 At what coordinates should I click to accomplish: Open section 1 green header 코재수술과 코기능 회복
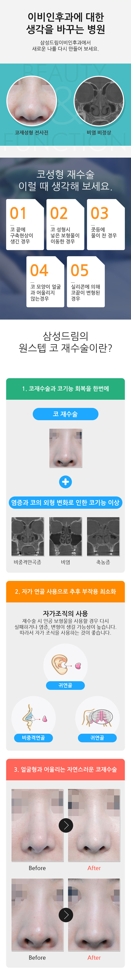click(x=65, y=388)
